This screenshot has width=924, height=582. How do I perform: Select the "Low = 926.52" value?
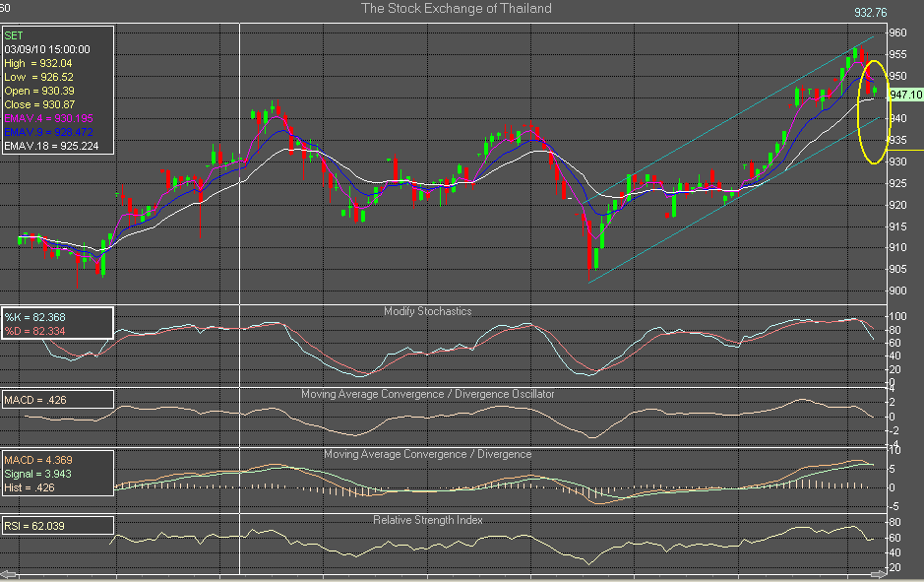(x=39, y=77)
